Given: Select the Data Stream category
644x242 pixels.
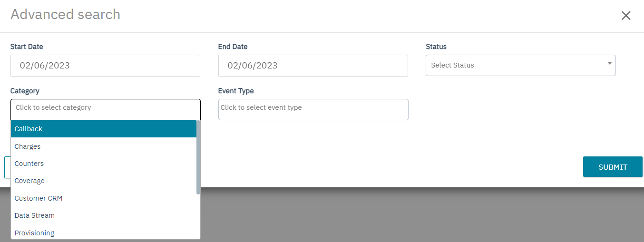Looking at the screenshot, I should 103,215.
